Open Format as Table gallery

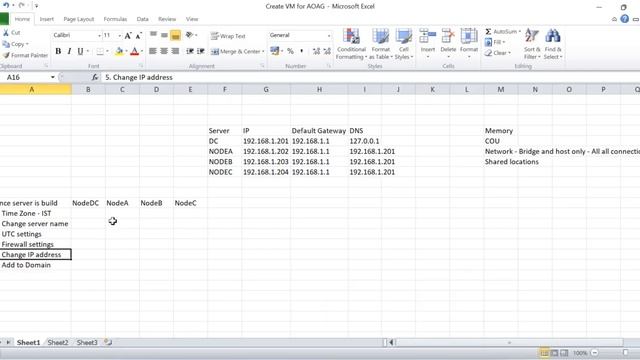click(380, 44)
